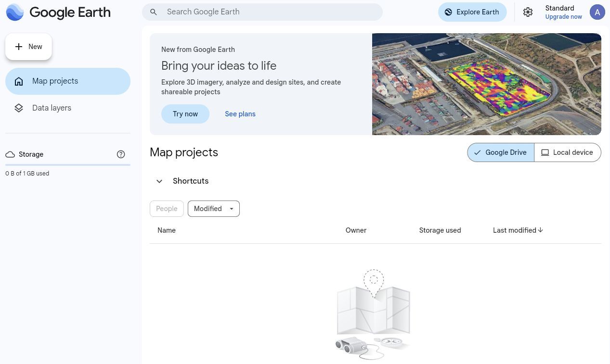Click the Storage used column header
The height and width of the screenshot is (364, 610).
tap(440, 230)
